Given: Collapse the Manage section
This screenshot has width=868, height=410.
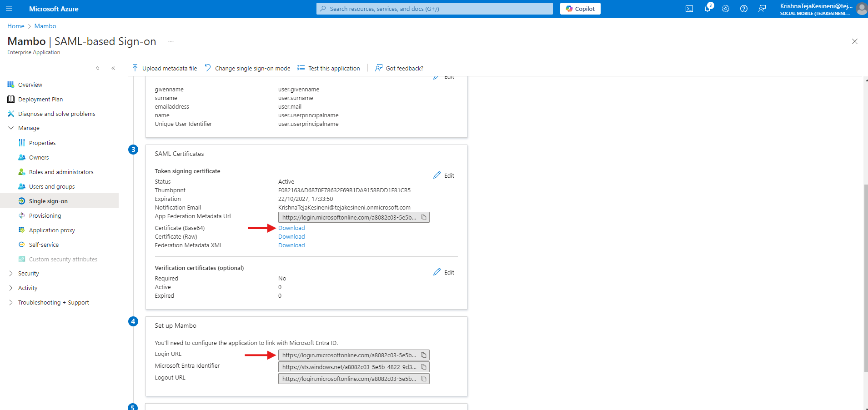Looking at the screenshot, I should (11, 128).
